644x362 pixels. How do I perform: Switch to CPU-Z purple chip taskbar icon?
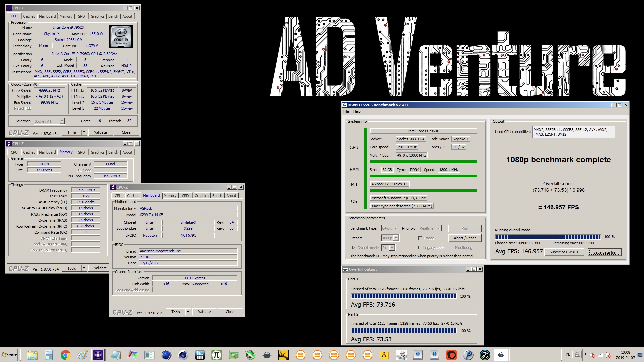click(x=98, y=355)
